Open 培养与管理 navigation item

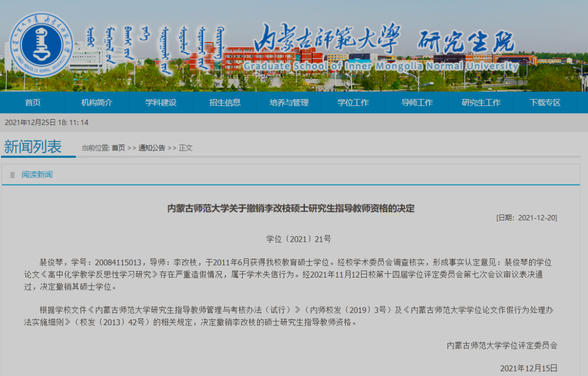click(x=289, y=102)
